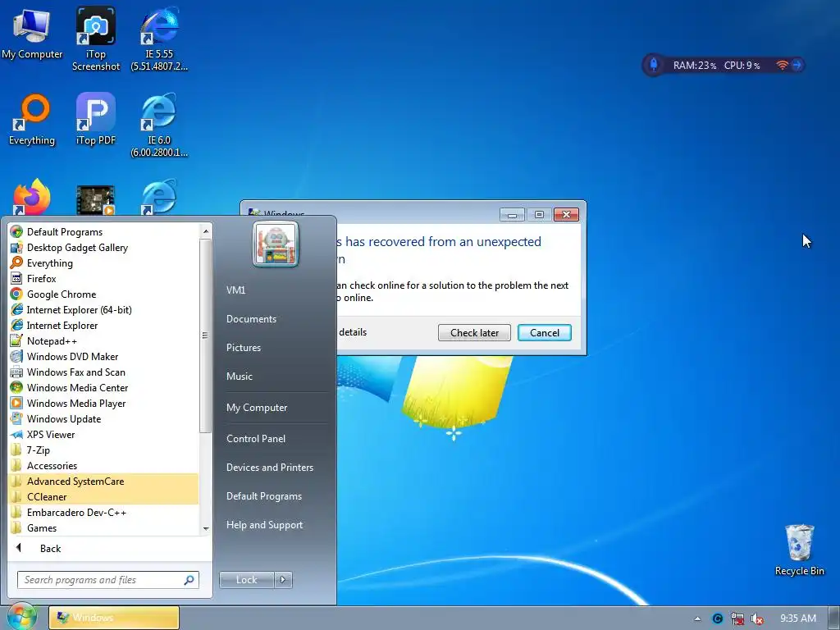The image size is (840, 630).
Task: Open Pictures from Start menu
Action: coord(244,347)
